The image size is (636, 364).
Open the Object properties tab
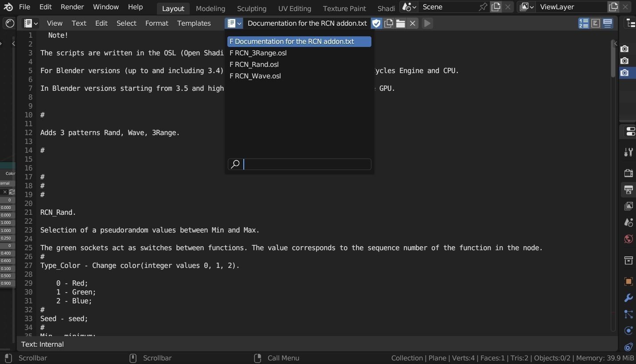tap(628, 282)
